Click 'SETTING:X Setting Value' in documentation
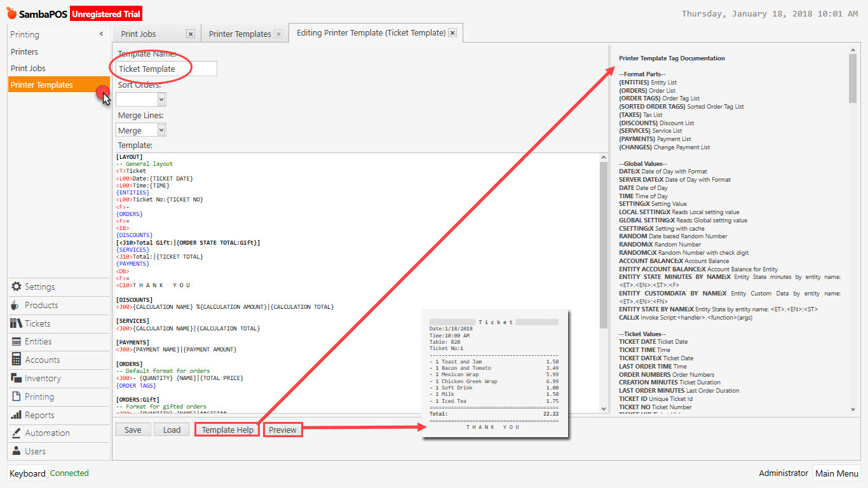The width and height of the screenshot is (868, 488). pos(654,204)
